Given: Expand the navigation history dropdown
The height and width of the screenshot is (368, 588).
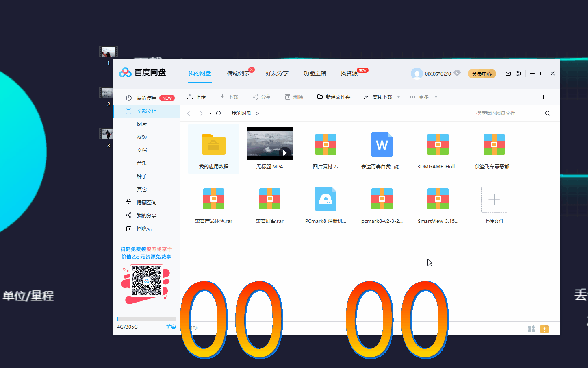Looking at the screenshot, I should (210, 113).
